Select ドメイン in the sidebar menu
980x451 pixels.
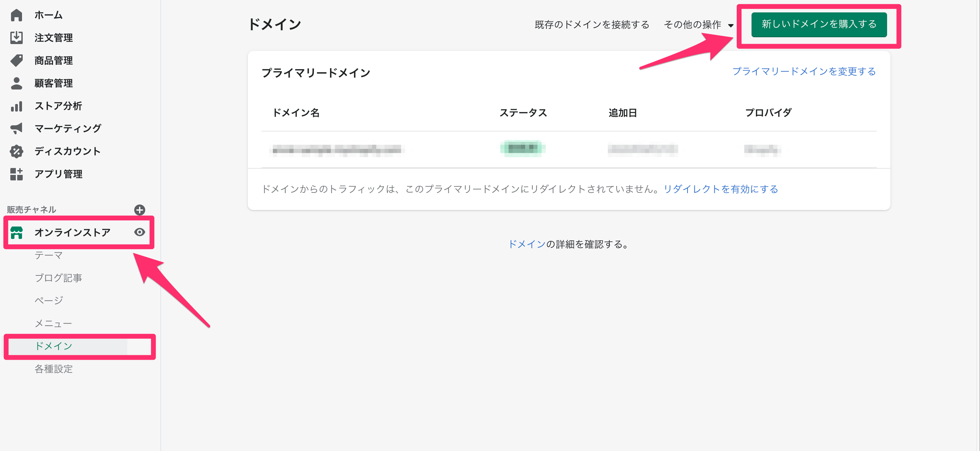point(53,346)
